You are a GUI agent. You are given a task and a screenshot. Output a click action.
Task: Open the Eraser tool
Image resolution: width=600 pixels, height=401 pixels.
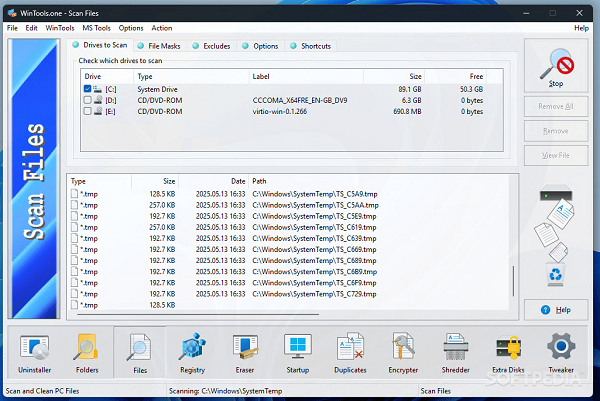point(245,353)
